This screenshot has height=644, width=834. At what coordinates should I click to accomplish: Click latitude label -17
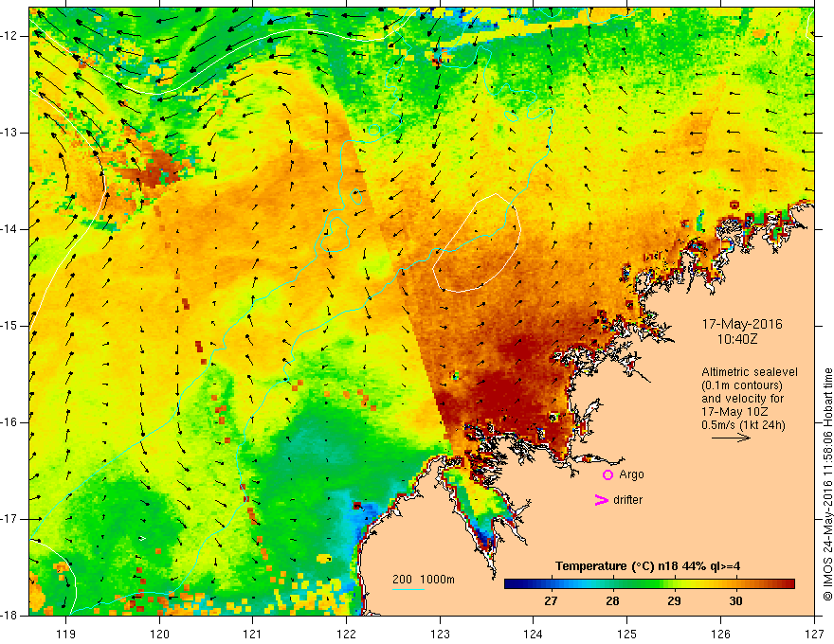tap(10, 519)
